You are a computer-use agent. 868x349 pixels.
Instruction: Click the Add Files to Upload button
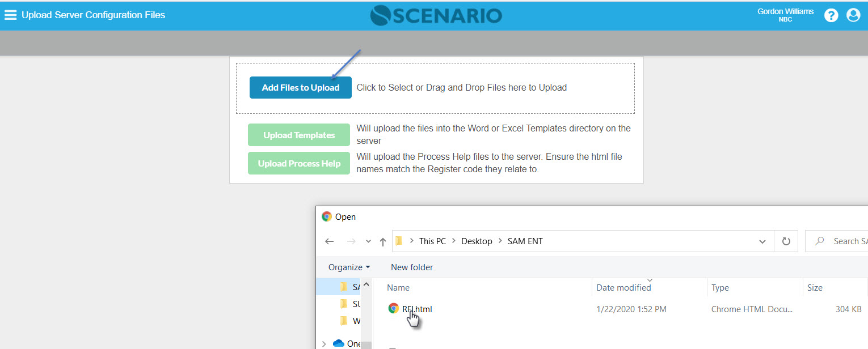300,88
